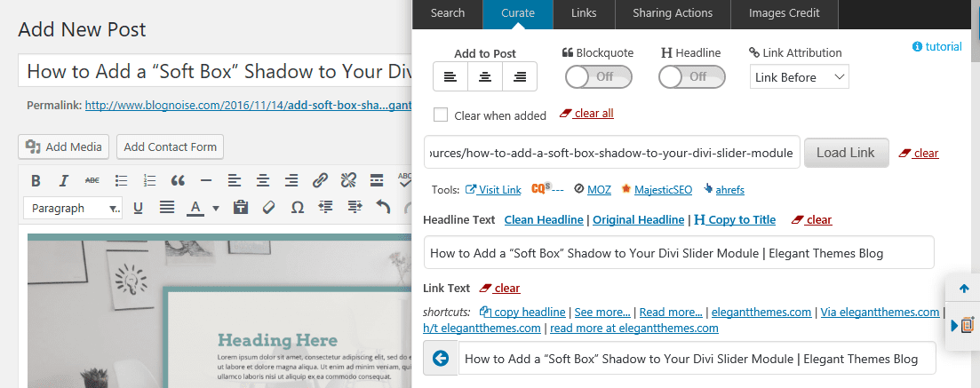The image size is (980, 388).
Task: Undo the last editor action
Action: coord(383,208)
